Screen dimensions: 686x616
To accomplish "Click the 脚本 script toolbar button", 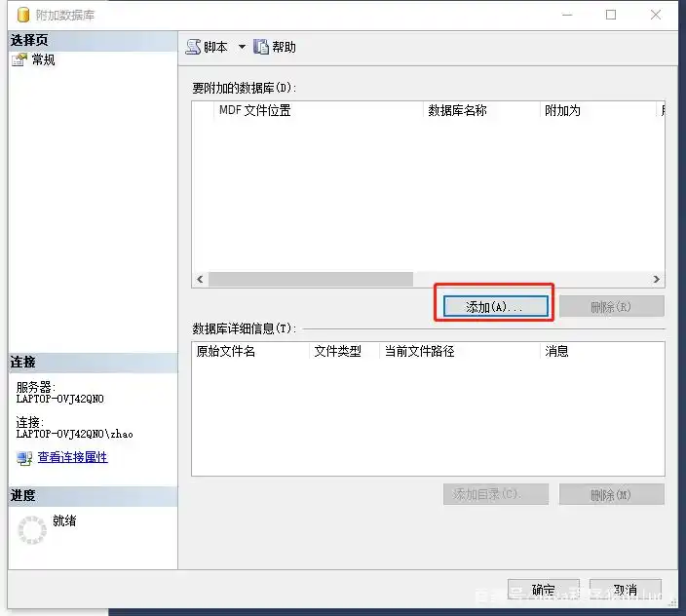I will pos(207,47).
